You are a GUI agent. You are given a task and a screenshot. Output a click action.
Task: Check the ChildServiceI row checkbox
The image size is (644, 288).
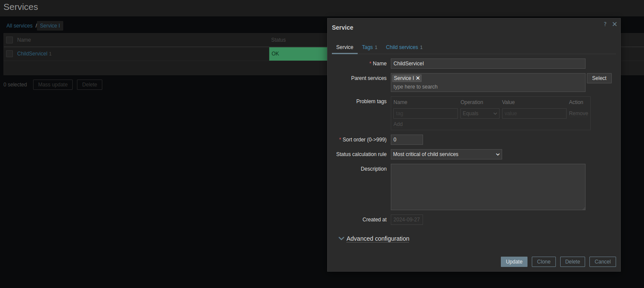pos(9,54)
